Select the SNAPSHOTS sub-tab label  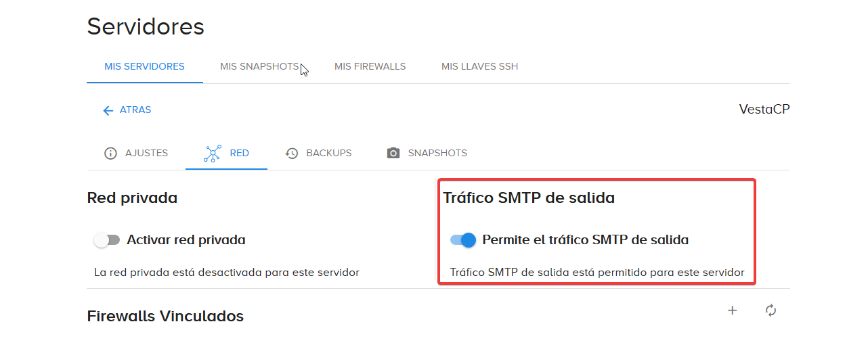click(x=437, y=153)
